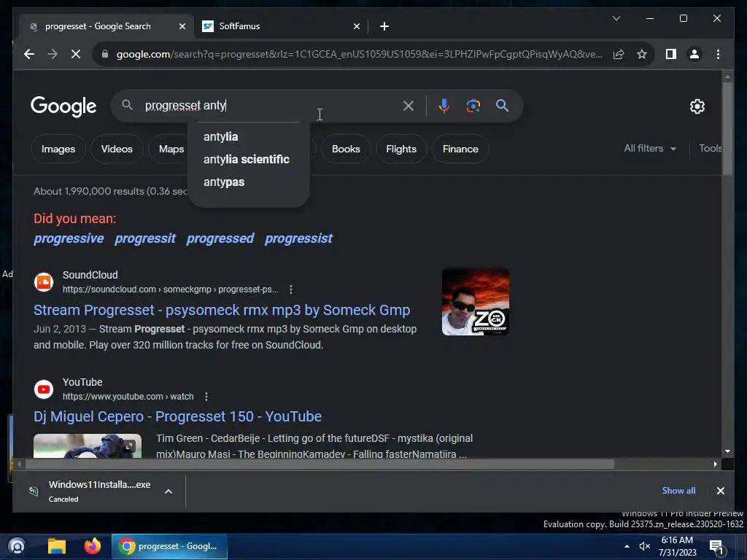Select the Finance filter
The image size is (747, 560).
tap(460, 149)
